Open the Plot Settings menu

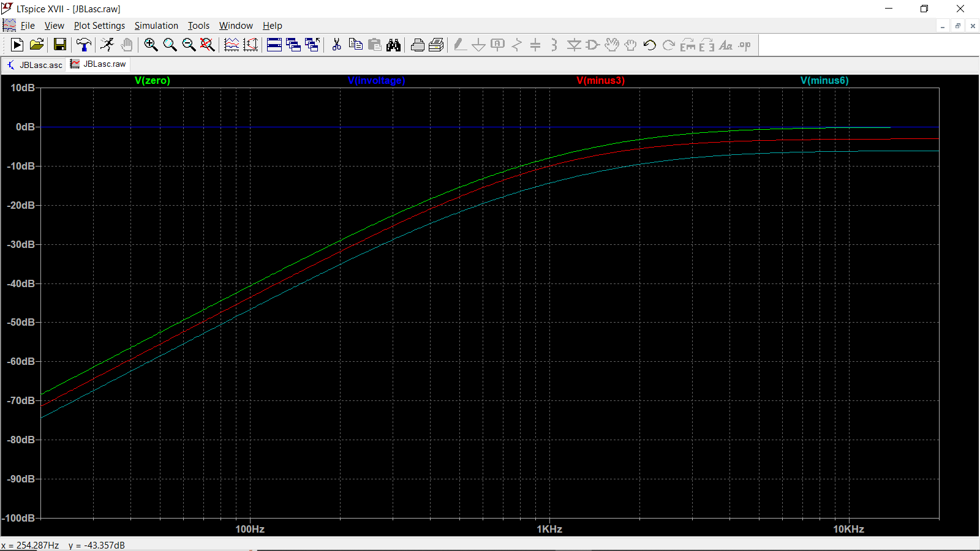coord(99,26)
